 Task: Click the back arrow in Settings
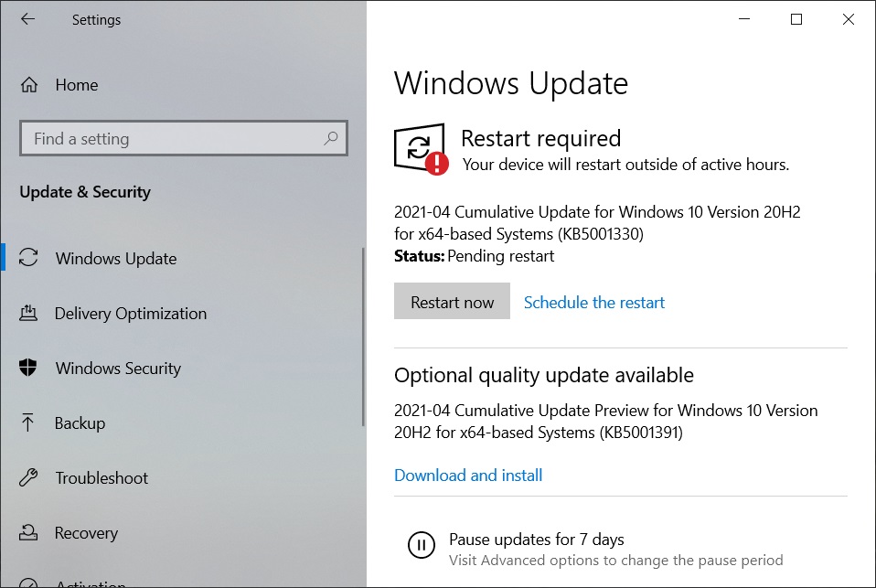pyautogui.click(x=28, y=19)
